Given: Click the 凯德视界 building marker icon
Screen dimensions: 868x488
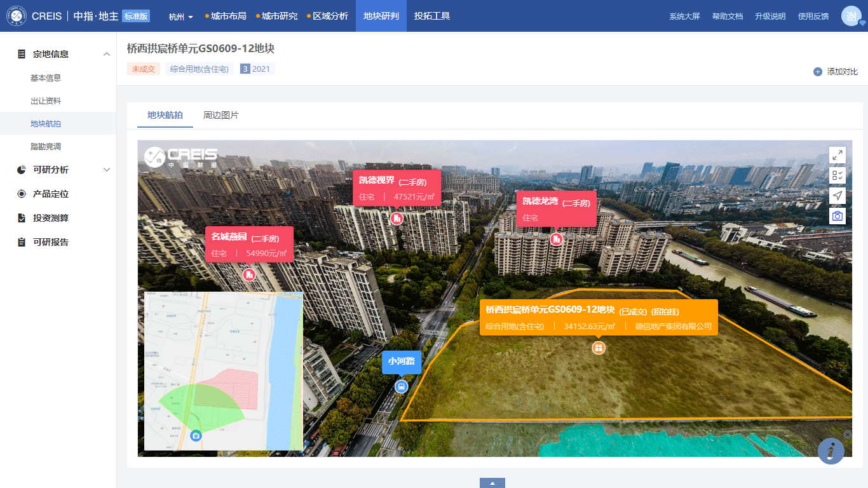Looking at the screenshot, I should 397,219.
